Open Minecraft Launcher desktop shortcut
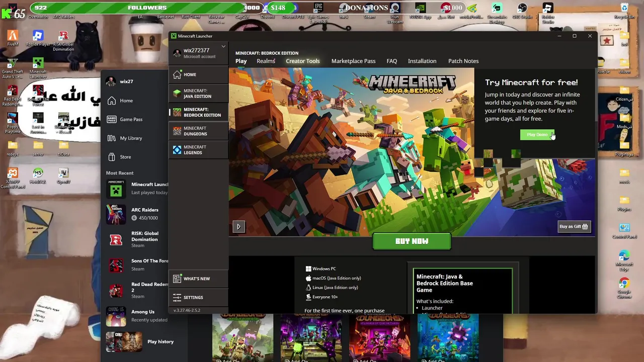The height and width of the screenshot is (362, 644). tap(38, 68)
